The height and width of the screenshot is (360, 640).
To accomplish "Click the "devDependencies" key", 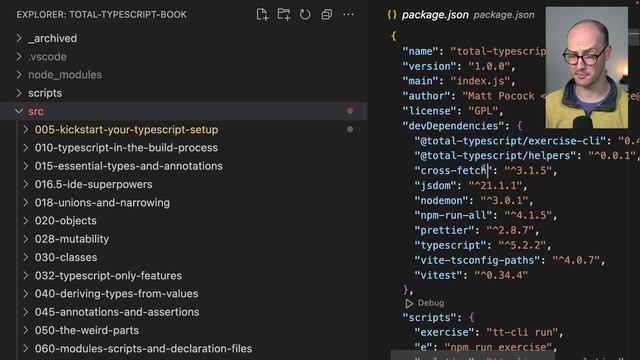I will pos(456,126).
